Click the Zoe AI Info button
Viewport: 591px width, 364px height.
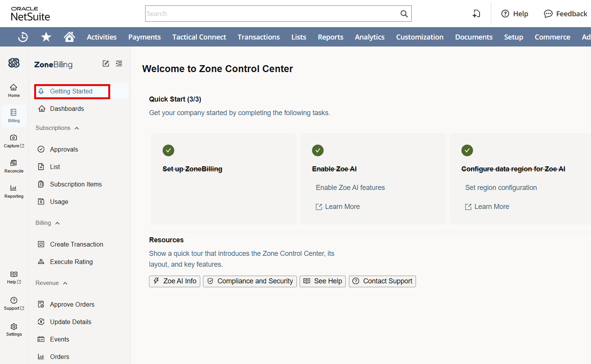click(x=175, y=281)
